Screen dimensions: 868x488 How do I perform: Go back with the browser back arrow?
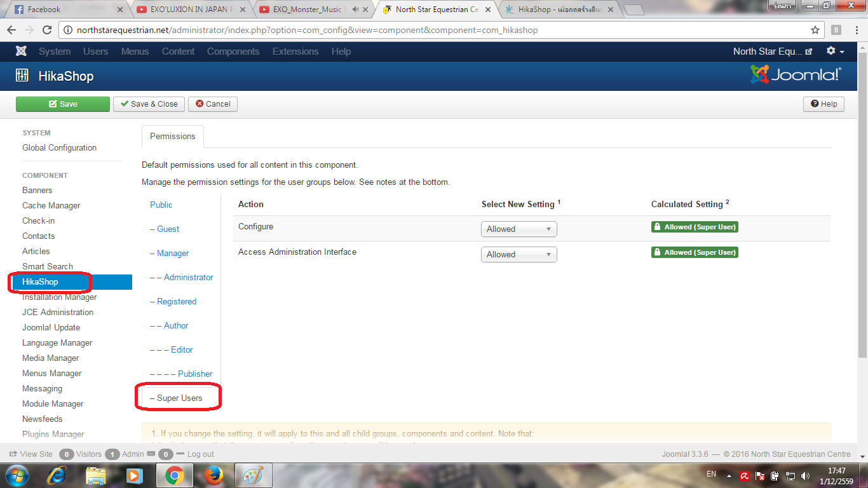click(x=11, y=30)
